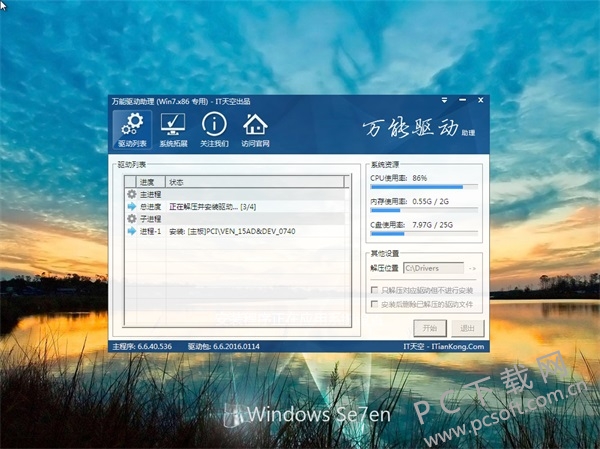Screen dimensions: 600x449
Task: Click the C盘使用率 progress bar
Action: 424,234
